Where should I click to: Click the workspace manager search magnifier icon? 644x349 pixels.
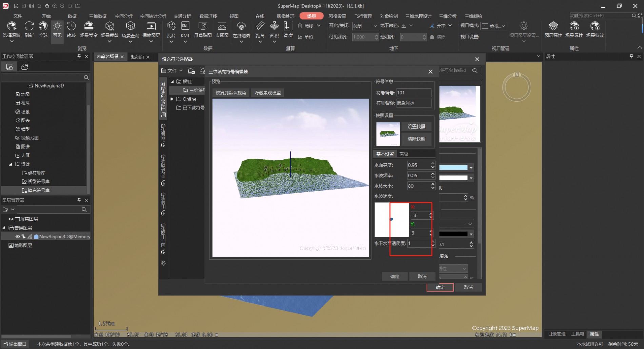click(x=86, y=78)
